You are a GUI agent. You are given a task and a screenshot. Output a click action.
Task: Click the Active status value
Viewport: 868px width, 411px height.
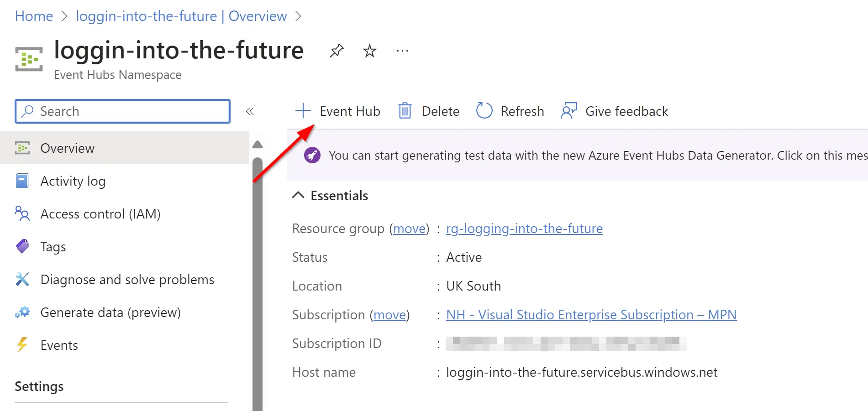[x=464, y=257]
